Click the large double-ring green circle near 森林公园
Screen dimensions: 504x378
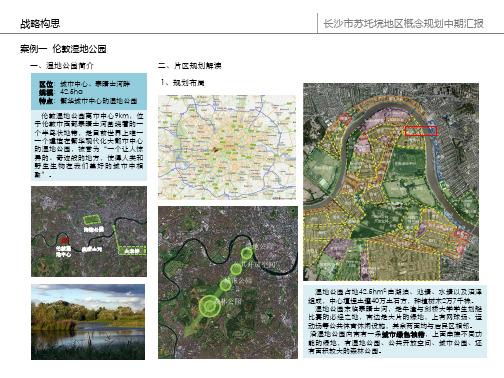pos(210,306)
